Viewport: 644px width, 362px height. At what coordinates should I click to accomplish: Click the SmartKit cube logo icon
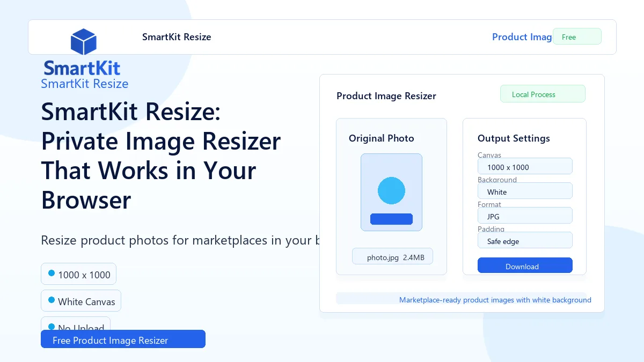83,42
